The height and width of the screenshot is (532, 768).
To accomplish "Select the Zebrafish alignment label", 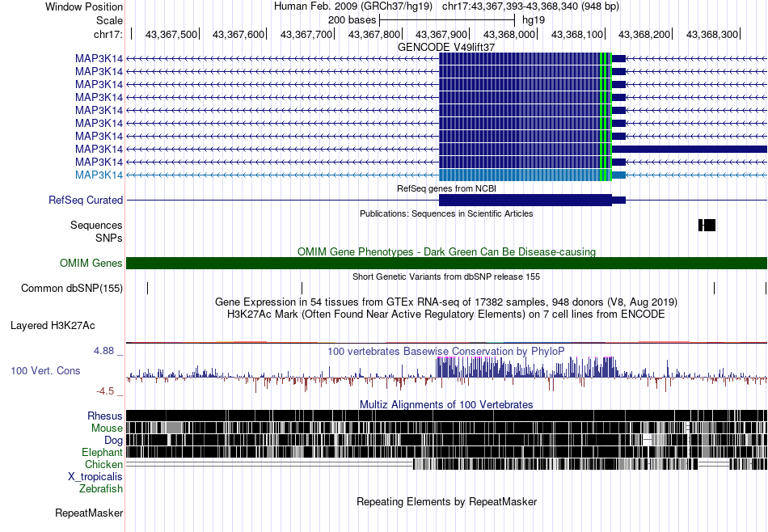I will coord(101,489).
